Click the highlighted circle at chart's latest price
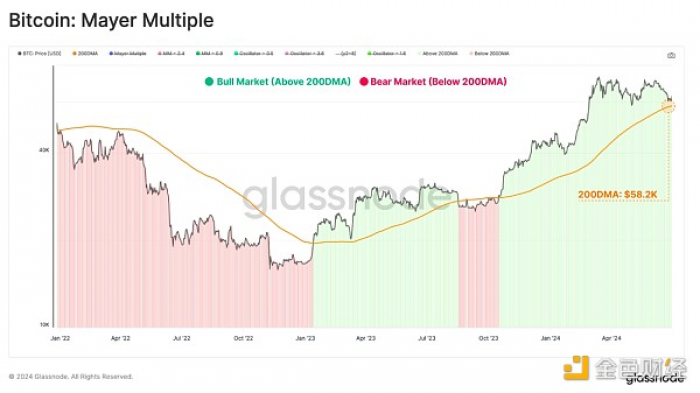700x393 pixels. tap(668, 106)
